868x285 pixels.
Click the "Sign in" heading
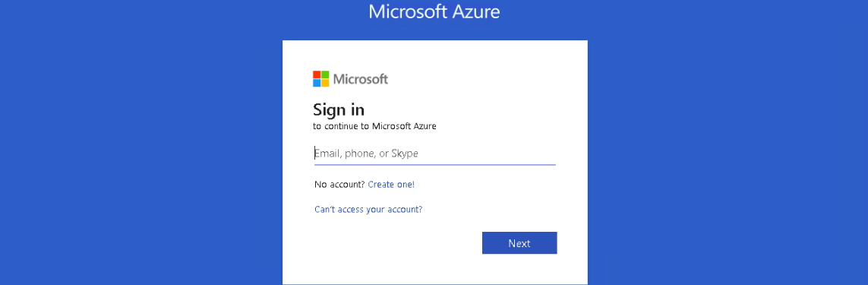339,109
